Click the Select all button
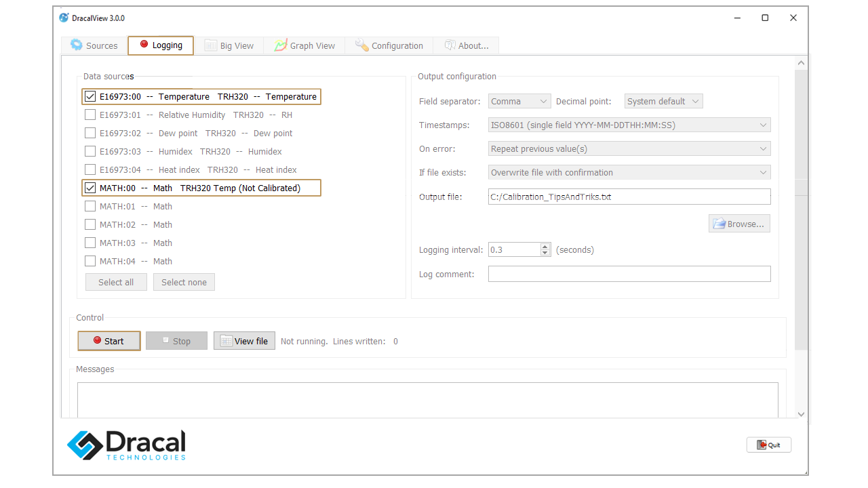The height and width of the screenshot is (488, 868). point(116,282)
